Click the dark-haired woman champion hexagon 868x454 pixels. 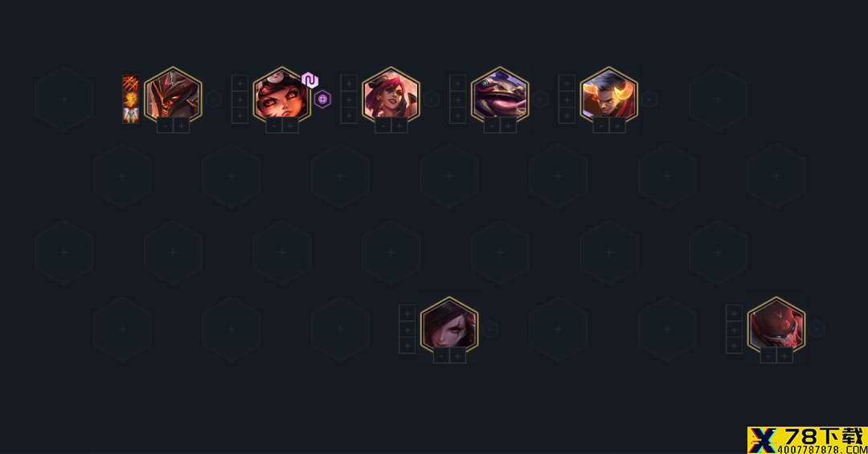(x=449, y=325)
